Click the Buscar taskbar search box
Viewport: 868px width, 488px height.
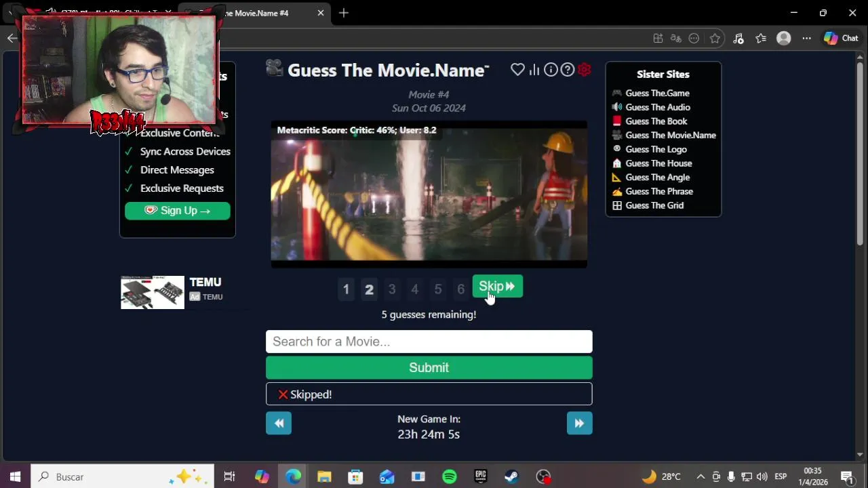[x=122, y=476]
